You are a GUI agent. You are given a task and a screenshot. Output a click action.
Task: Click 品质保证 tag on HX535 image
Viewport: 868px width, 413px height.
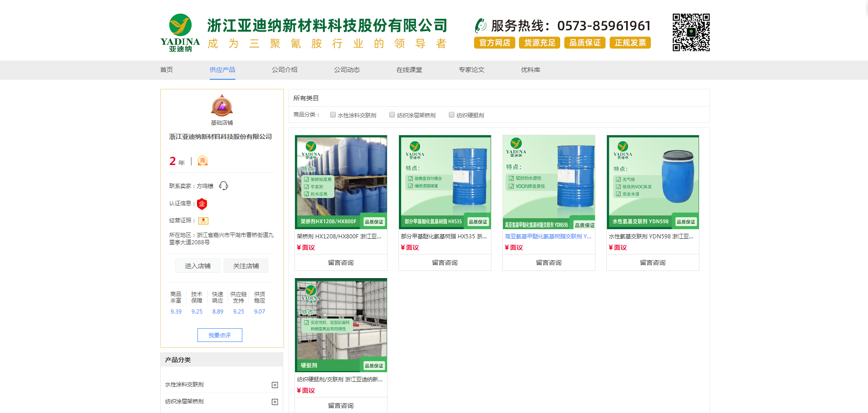click(x=478, y=222)
